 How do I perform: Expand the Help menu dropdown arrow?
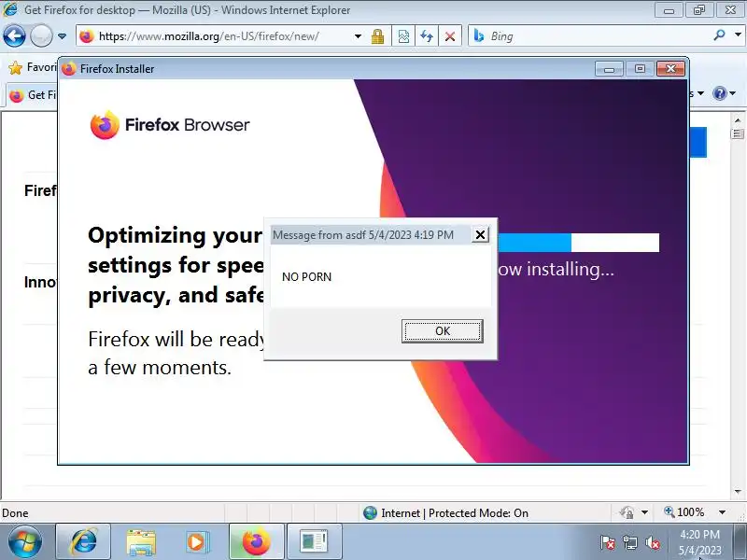pyautogui.click(x=732, y=93)
